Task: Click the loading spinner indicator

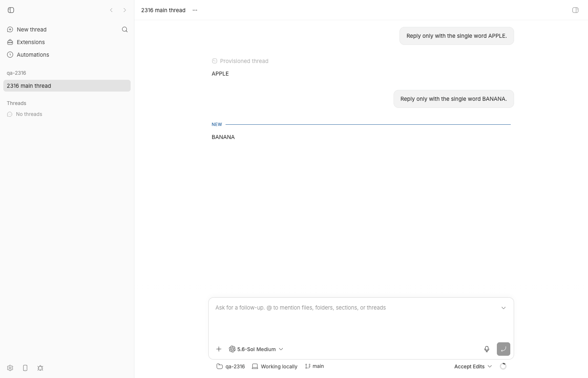Action: 503,366
